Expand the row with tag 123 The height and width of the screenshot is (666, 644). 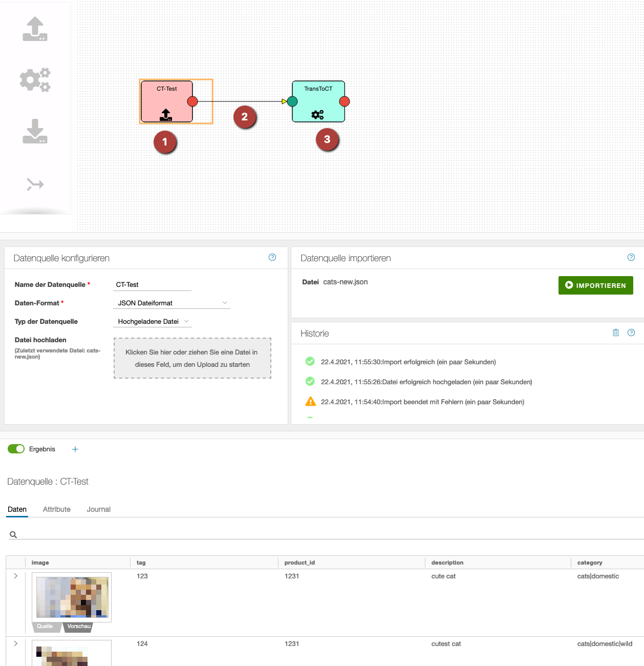(x=16, y=576)
